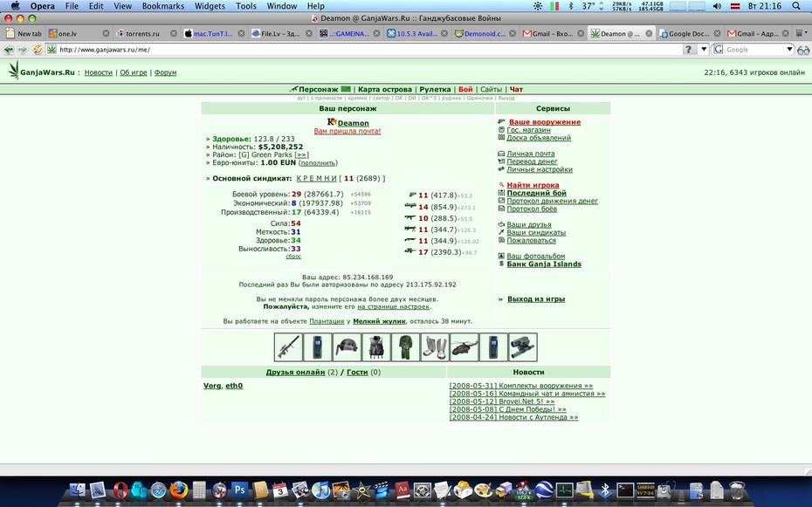
Task: Click the sniper rifle equipment slot
Action: (288, 347)
